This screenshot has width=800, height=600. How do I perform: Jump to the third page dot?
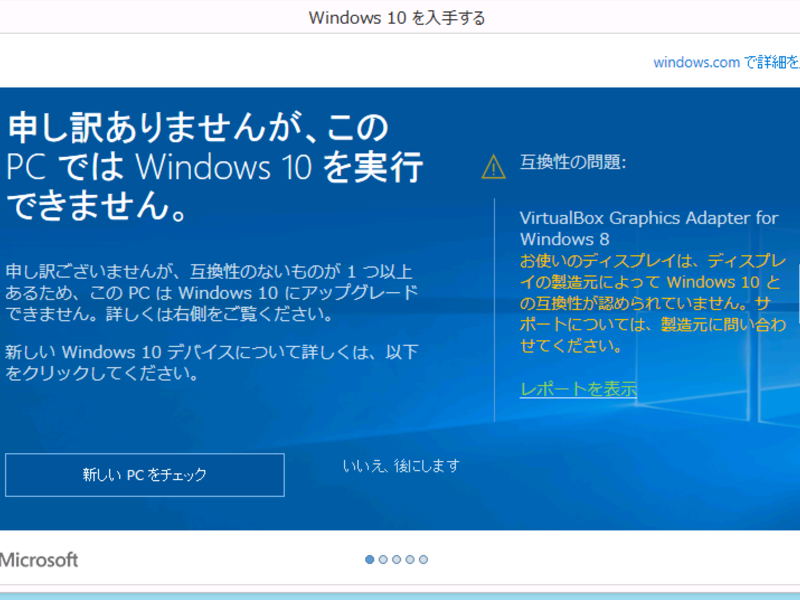[x=396, y=560]
